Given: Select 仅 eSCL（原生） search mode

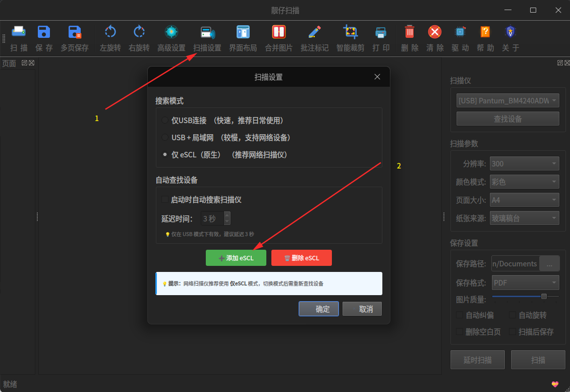Looking at the screenshot, I should (165, 154).
